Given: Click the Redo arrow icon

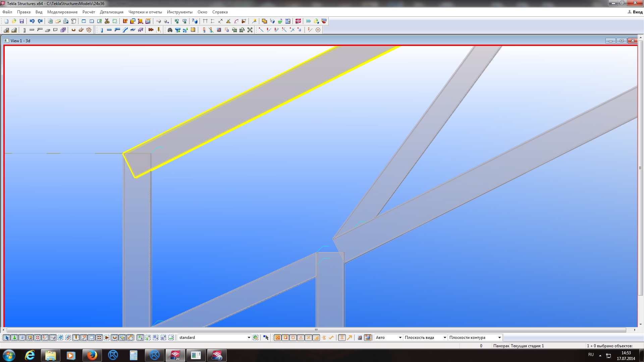Looking at the screenshot, I should click(40, 21).
